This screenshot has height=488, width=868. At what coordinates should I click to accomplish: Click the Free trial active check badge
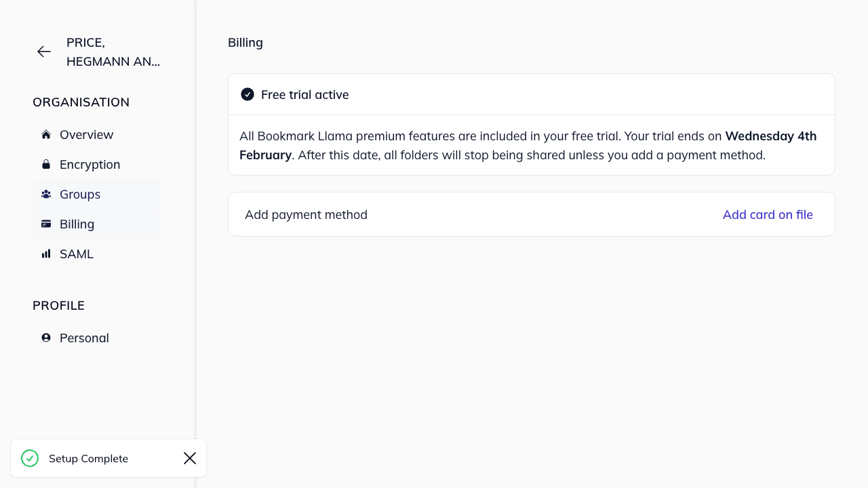click(248, 94)
